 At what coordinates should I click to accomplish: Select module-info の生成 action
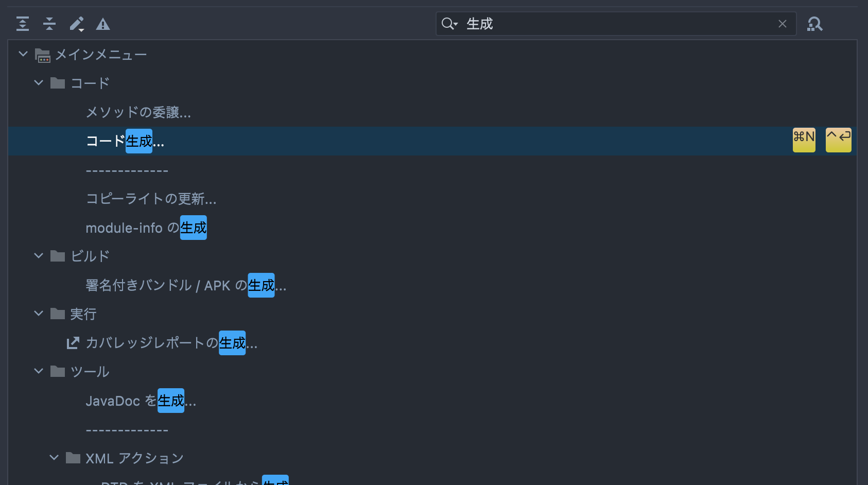click(x=146, y=228)
